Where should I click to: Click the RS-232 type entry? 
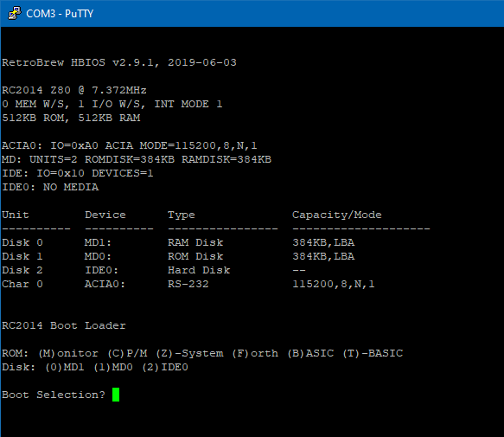pyautogui.click(x=188, y=284)
